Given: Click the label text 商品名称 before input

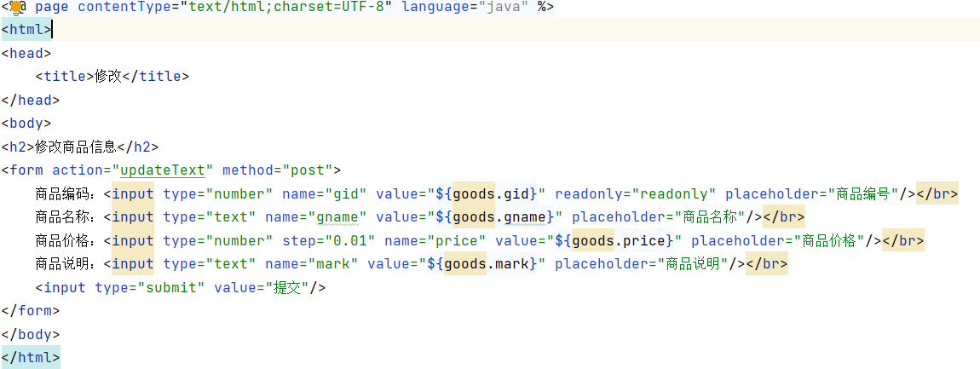Looking at the screenshot, I should click(62, 217).
